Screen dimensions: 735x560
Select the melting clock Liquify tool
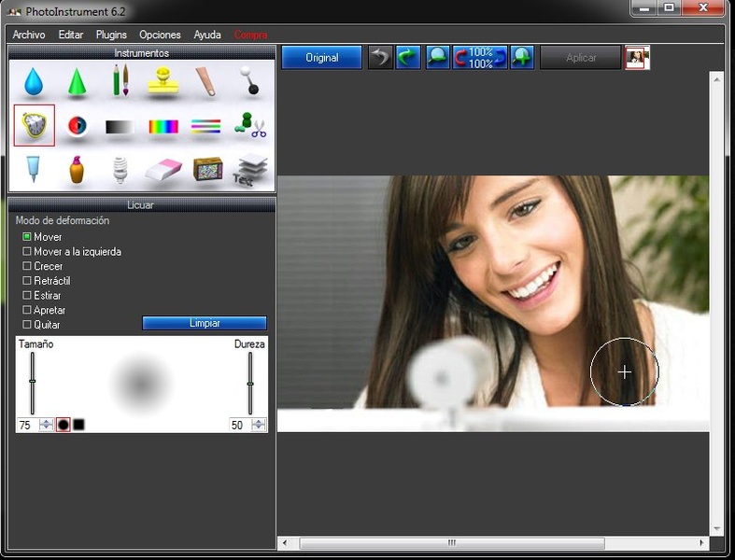point(35,125)
